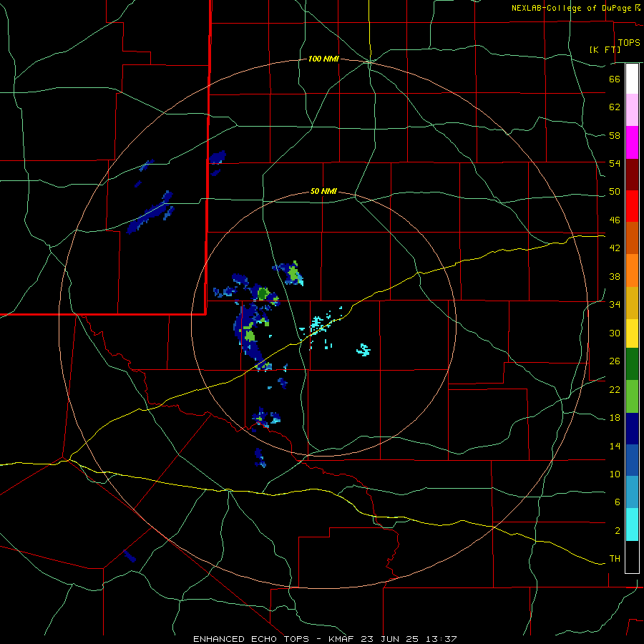The width and height of the screenshot is (644, 644).
Task: Click the '50' legend value
Action: click(615, 192)
